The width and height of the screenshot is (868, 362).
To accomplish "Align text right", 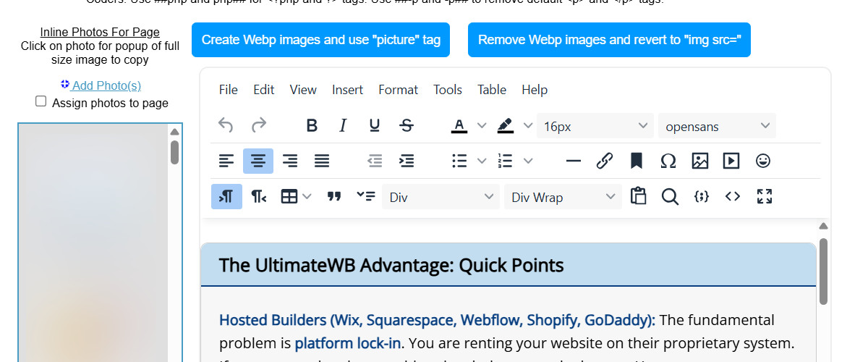I will [x=290, y=161].
